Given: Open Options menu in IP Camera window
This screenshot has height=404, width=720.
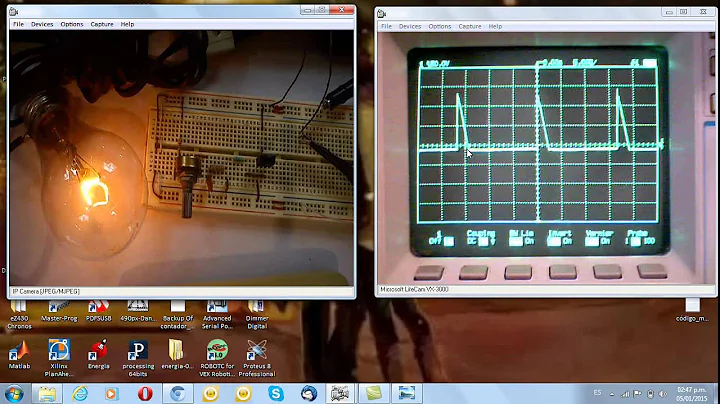Looking at the screenshot, I should coord(72,24).
